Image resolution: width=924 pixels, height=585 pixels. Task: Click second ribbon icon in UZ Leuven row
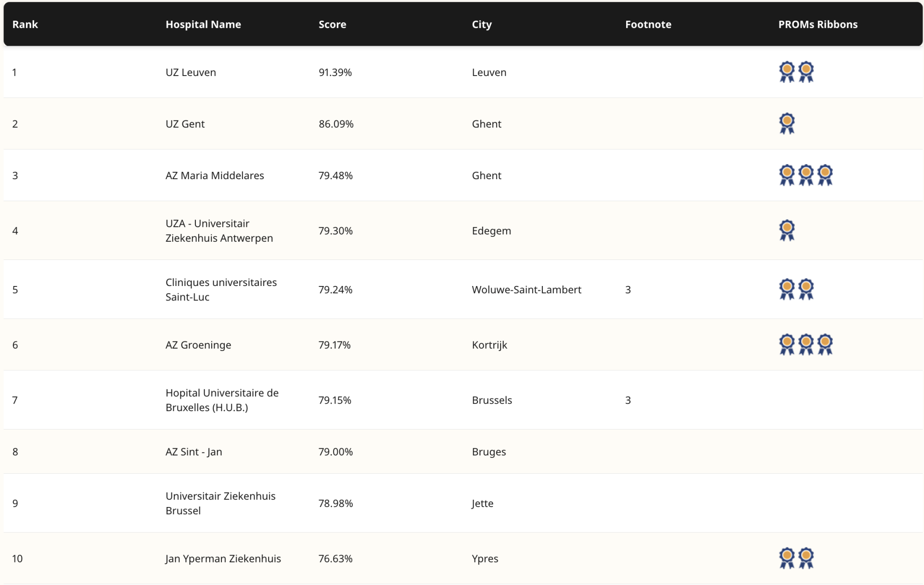806,72
